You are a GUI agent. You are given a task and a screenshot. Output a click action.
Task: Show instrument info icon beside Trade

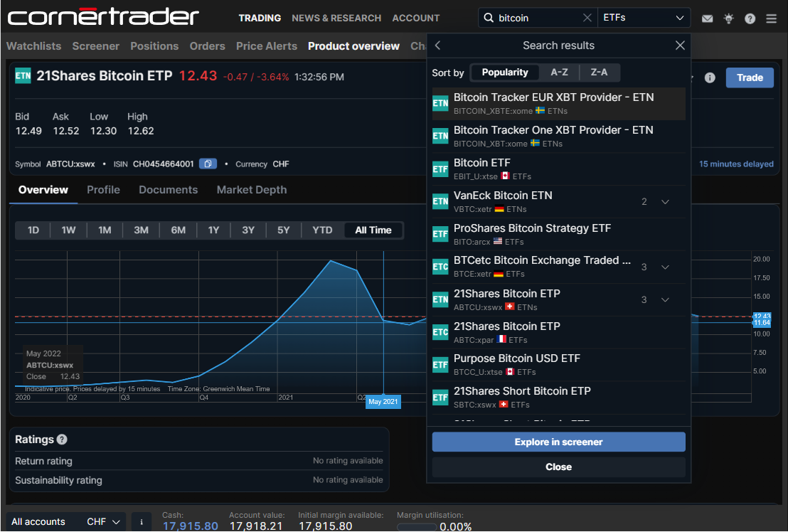coord(710,78)
